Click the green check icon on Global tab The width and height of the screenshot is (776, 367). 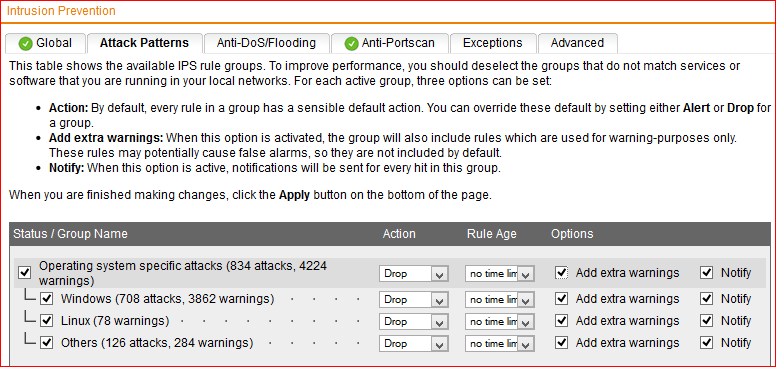25,44
